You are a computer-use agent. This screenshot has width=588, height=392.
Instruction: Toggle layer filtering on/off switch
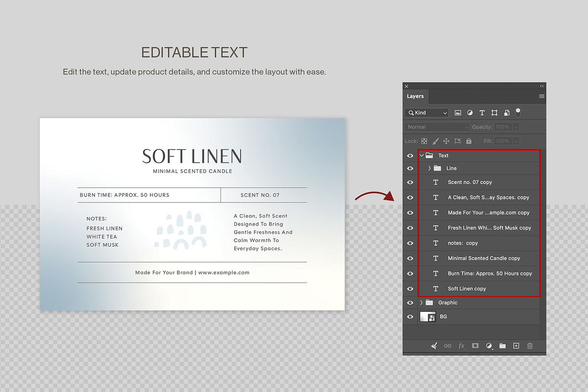[x=518, y=113]
